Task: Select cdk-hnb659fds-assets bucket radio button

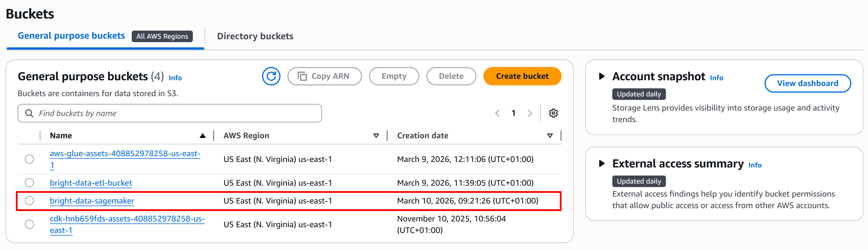Action: coord(30,224)
